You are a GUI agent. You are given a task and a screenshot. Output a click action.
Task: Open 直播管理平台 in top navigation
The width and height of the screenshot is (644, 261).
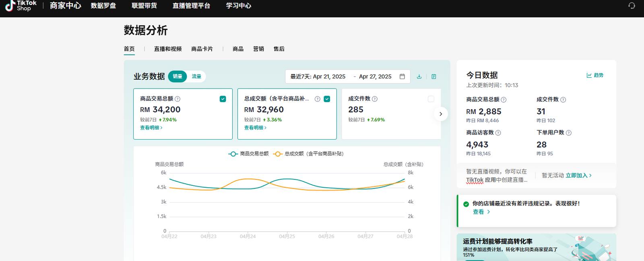pyautogui.click(x=191, y=6)
